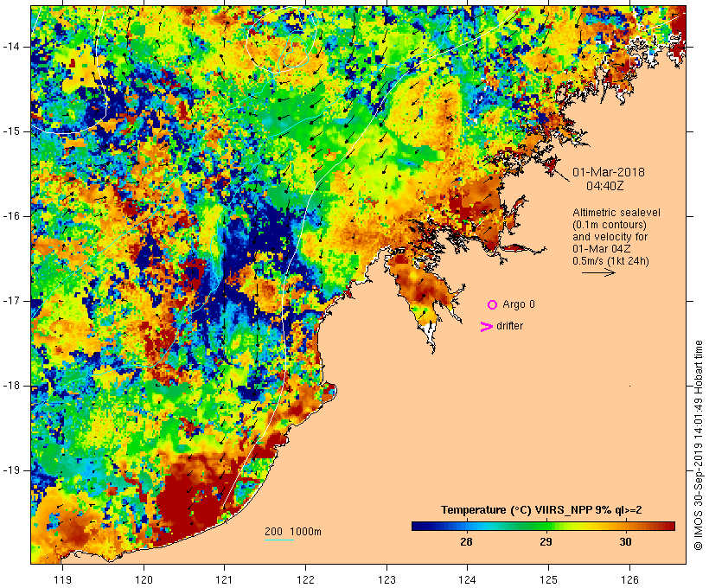709x588 pixels.
Task: Click the latitude axis label -14
Action: point(10,47)
